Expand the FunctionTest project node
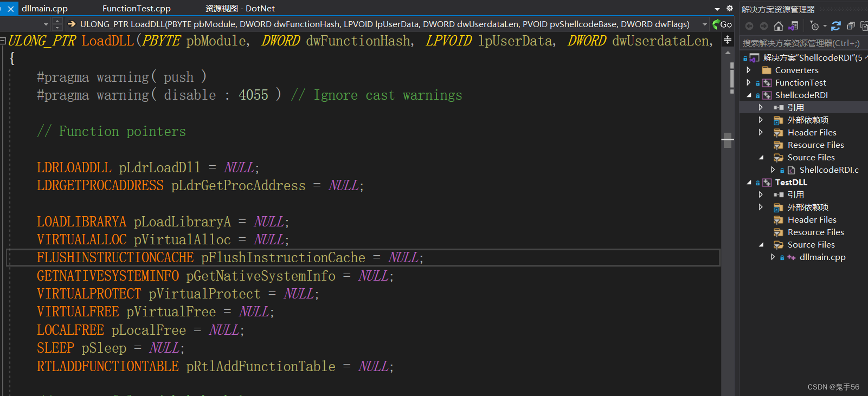Image resolution: width=868 pixels, height=396 pixels. (x=749, y=83)
